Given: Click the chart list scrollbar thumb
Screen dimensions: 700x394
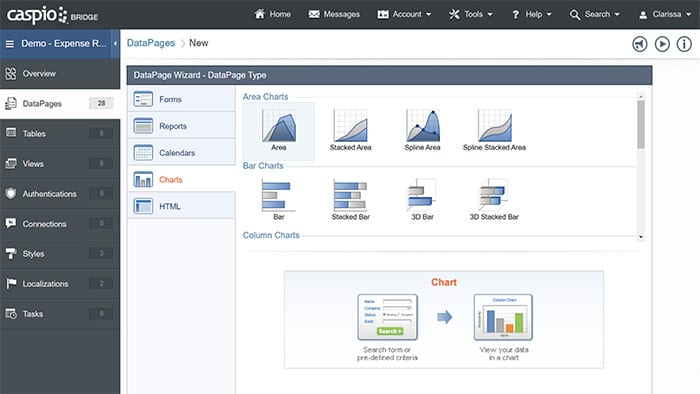Looking at the screenshot, I should (641, 124).
